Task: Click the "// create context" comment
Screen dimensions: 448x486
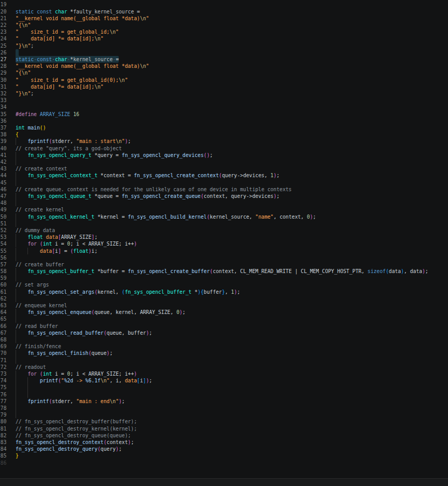Action: coord(41,168)
